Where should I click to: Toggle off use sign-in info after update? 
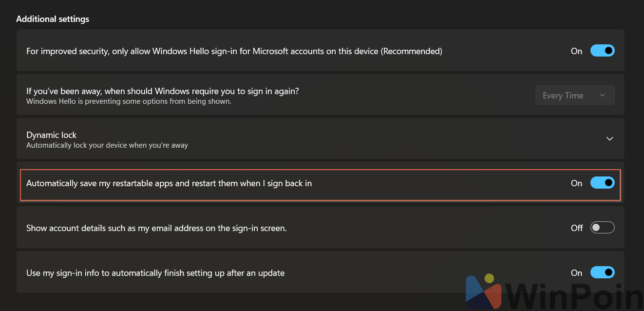coord(602,272)
